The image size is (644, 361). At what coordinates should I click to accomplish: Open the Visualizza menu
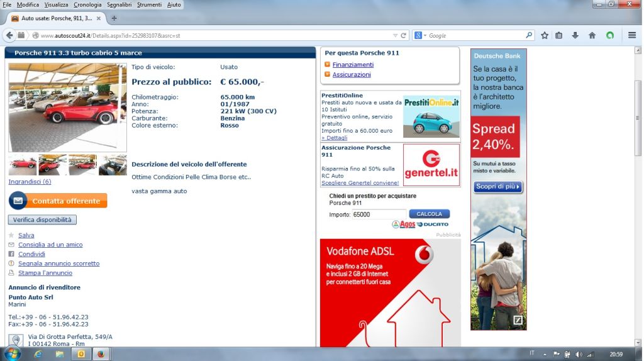pos(56,4)
